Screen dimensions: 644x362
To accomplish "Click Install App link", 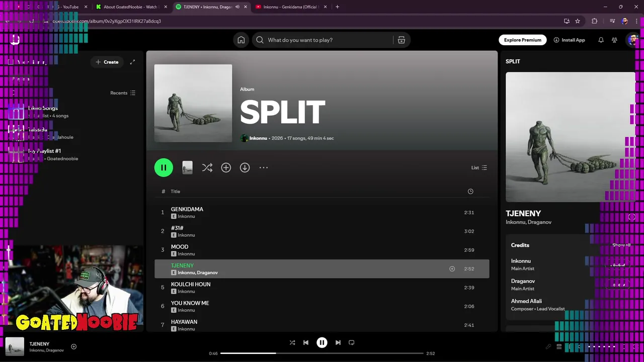I will (569, 40).
